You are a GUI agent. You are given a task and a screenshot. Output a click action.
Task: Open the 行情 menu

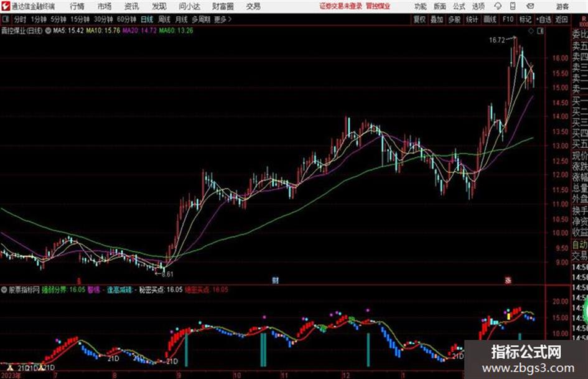pos(77,6)
